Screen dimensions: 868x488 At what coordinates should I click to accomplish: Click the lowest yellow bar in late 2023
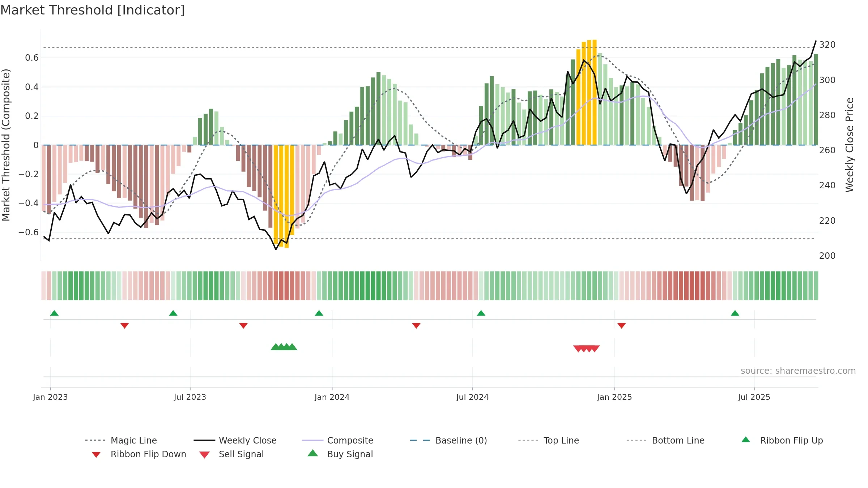pyautogui.click(x=286, y=196)
